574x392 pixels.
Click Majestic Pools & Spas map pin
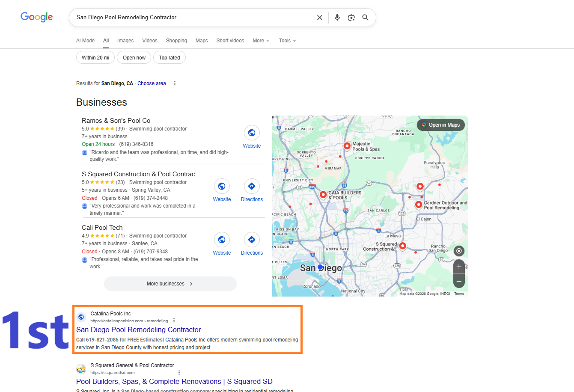coord(347,146)
